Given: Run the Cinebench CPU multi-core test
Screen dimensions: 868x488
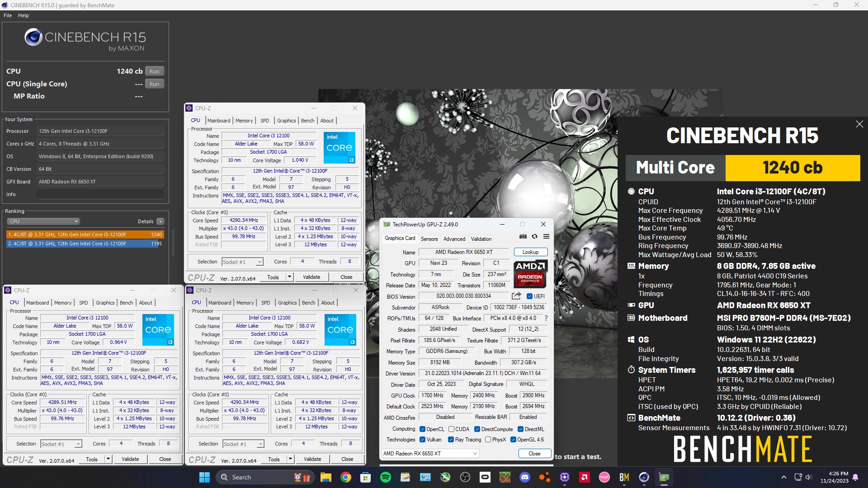Looking at the screenshot, I should coord(155,71).
